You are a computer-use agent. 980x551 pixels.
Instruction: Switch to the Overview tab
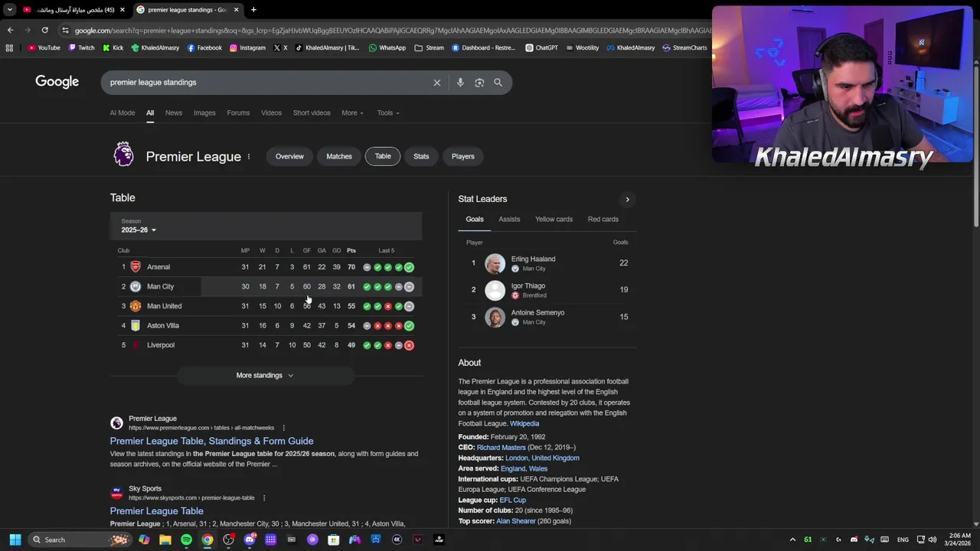[289, 156]
